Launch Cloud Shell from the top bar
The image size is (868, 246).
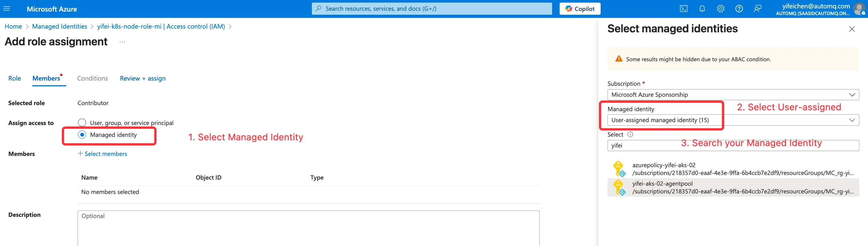click(684, 9)
